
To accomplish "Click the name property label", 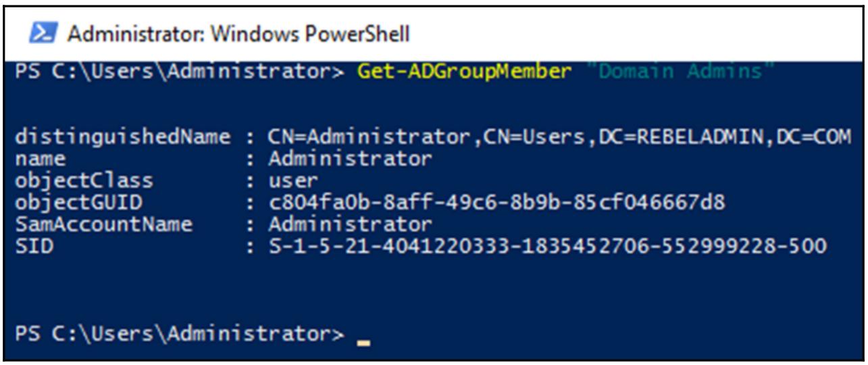I will (x=41, y=160).
